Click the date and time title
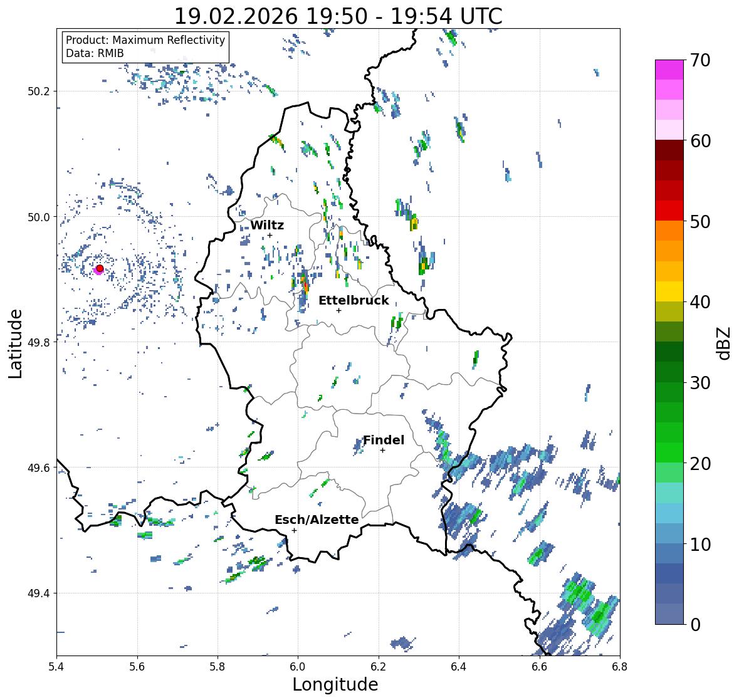The width and height of the screenshot is (739, 700). pos(338,16)
